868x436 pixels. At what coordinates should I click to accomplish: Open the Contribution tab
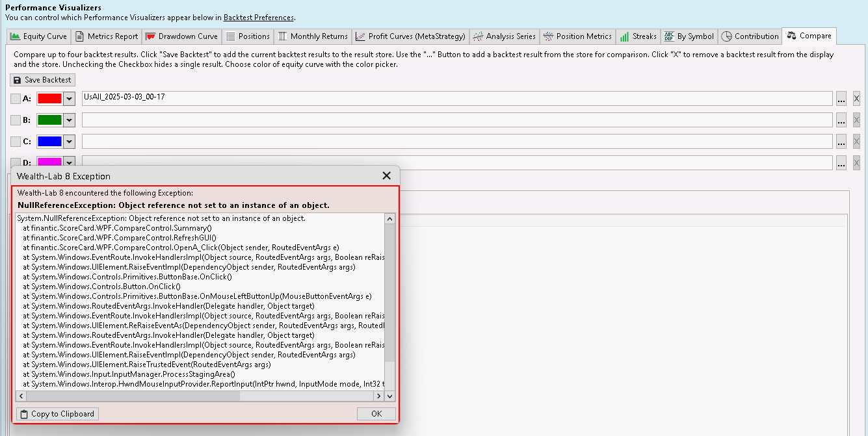750,36
